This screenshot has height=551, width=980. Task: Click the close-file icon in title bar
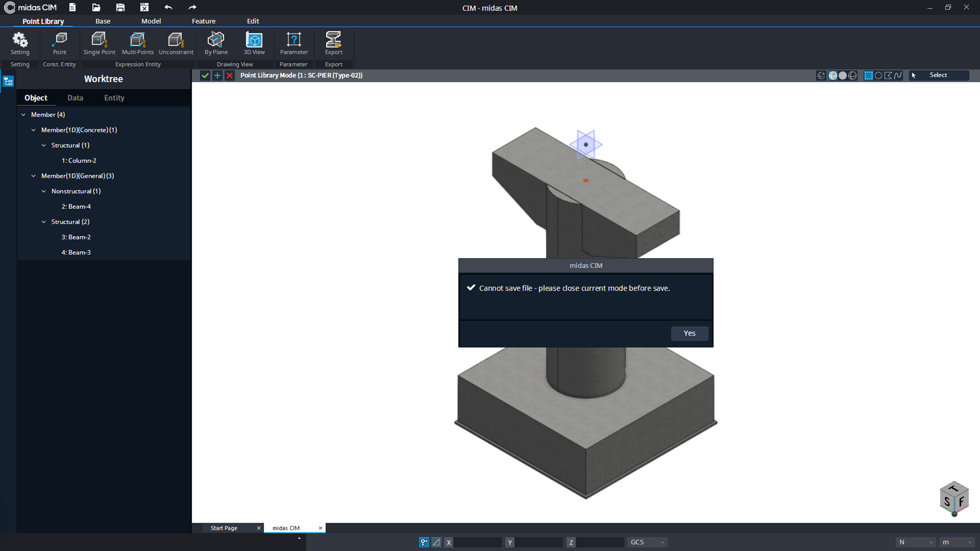click(x=144, y=7)
